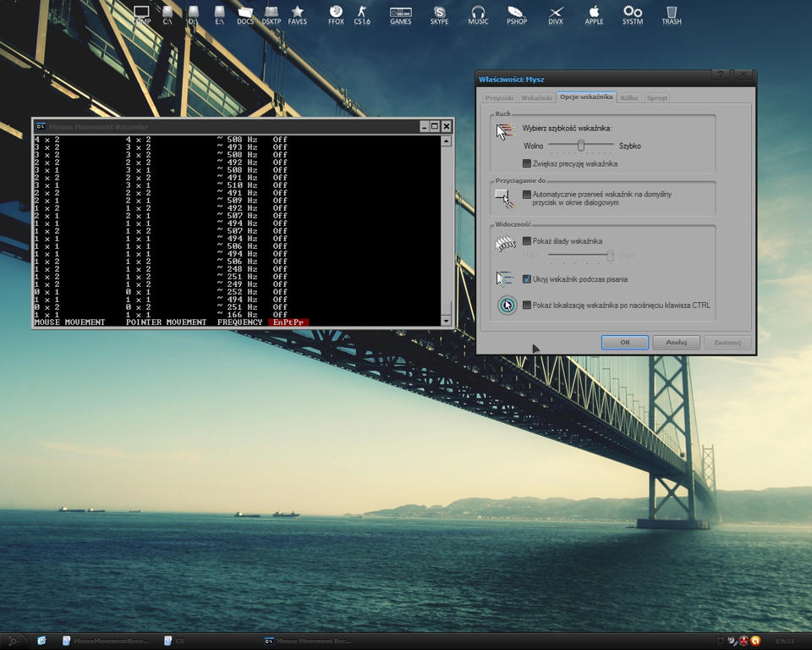The height and width of the screenshot is (650, 812).
Task: Launch DIVX from the dock
Action: pyautogui.click(x=555, y=15)
